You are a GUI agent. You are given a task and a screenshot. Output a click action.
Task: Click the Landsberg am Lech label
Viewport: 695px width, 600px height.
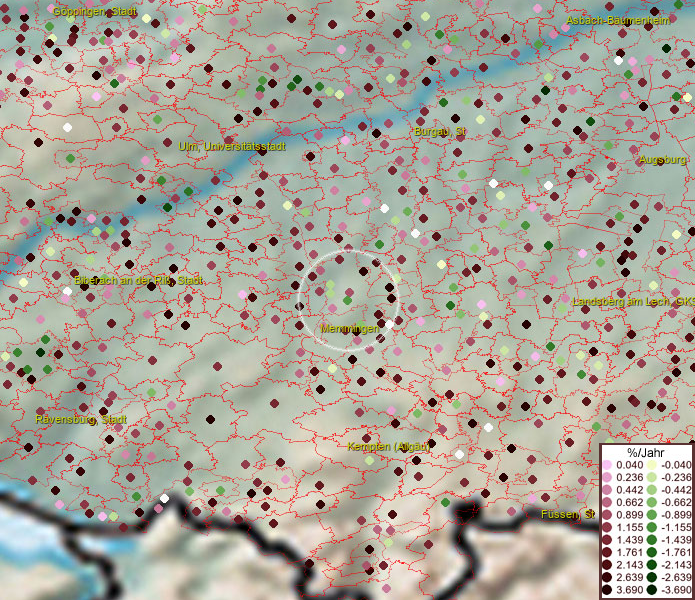tap(632, 301)
